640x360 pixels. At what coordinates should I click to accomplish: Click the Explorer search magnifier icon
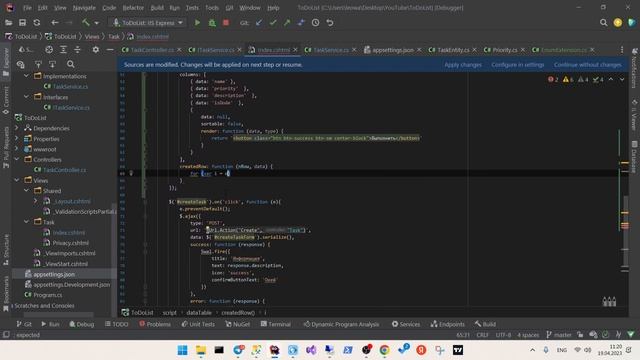pos(71,64)
